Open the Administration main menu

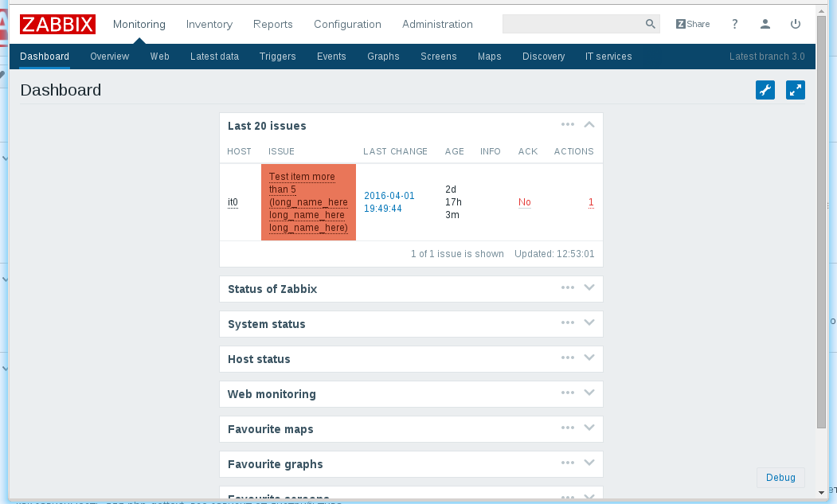(x=437, y=24)
